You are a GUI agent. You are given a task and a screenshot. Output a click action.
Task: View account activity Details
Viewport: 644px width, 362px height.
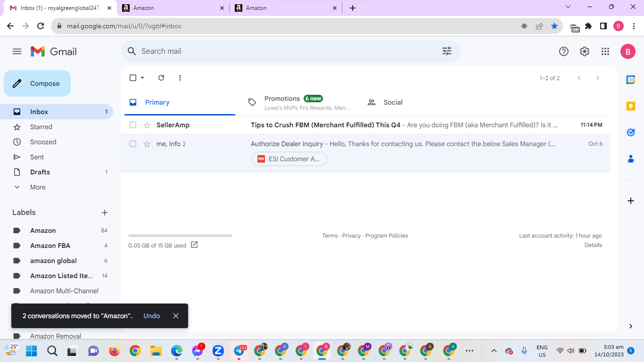(x=593, y=245)
